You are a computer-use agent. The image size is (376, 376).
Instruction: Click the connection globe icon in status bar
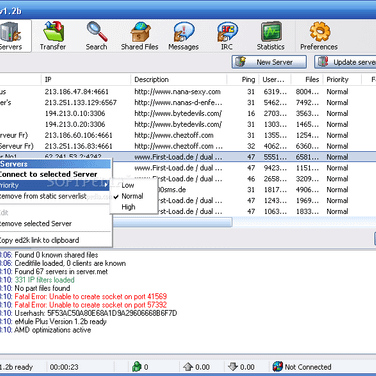pos(277,367)
